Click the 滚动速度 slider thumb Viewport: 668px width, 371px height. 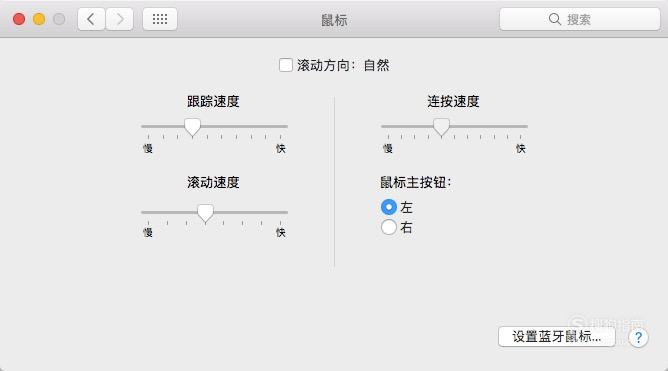205,213
